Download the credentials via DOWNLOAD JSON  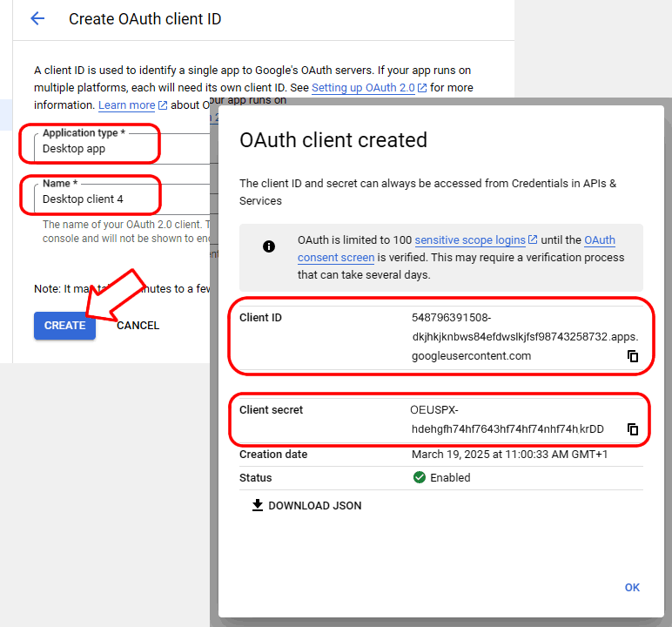click(307, 506)
